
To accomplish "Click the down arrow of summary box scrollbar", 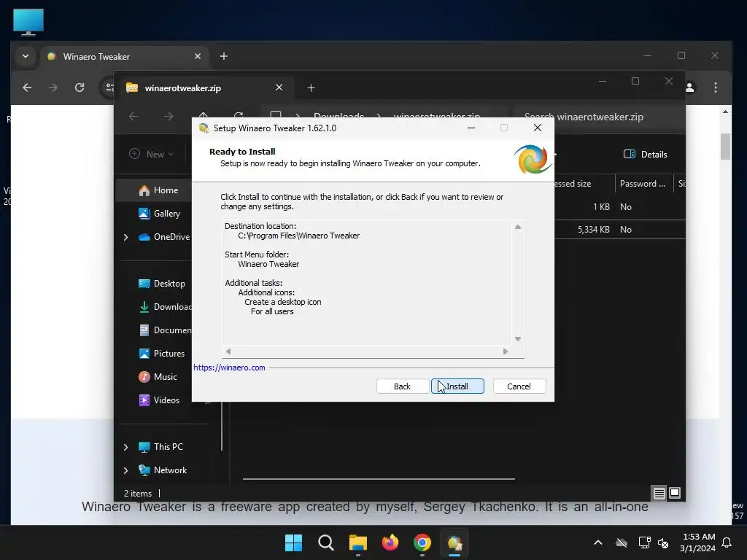I will click(518, 339).
